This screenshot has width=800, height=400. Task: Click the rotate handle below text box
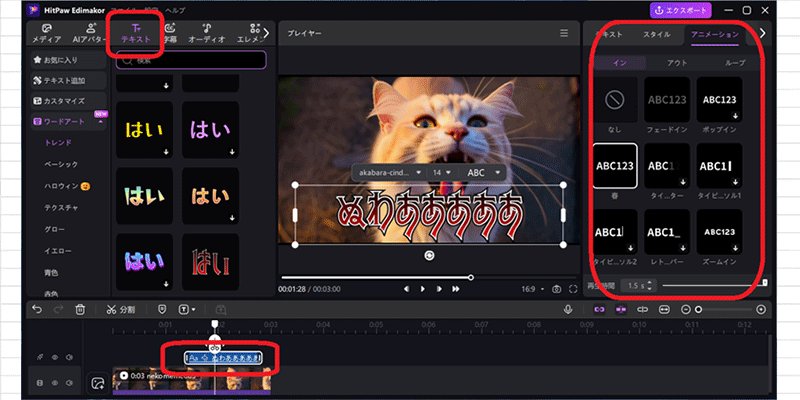pyautogui.click(x=429, y=256)
